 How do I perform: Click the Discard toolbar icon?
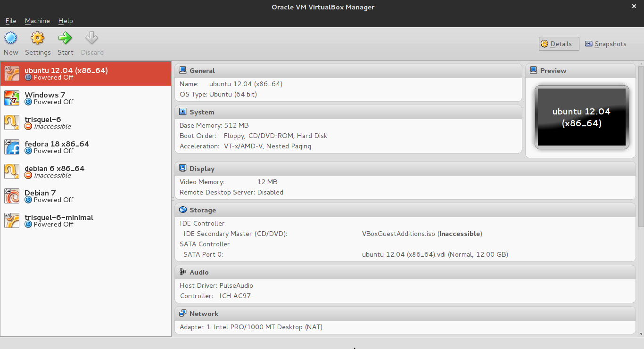click(x=92, y=38)
